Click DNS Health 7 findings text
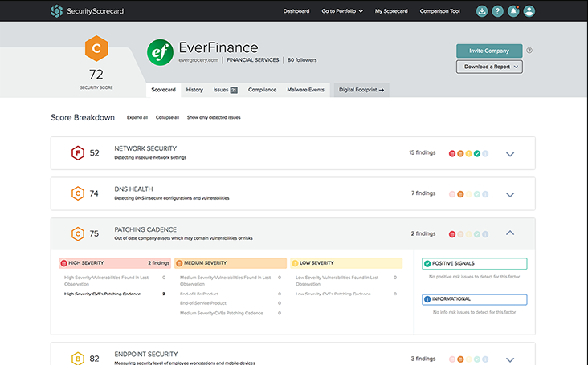588x365 pixels. (423, 193)
